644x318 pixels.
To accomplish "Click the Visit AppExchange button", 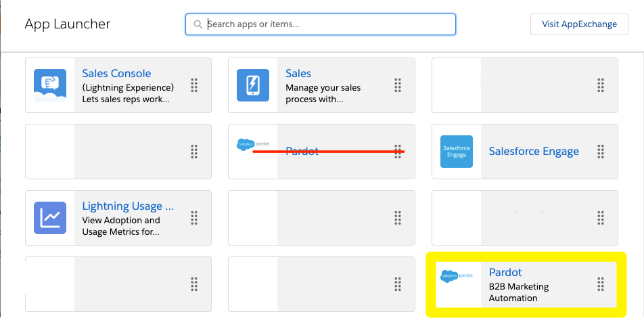I will coord(579,24).
